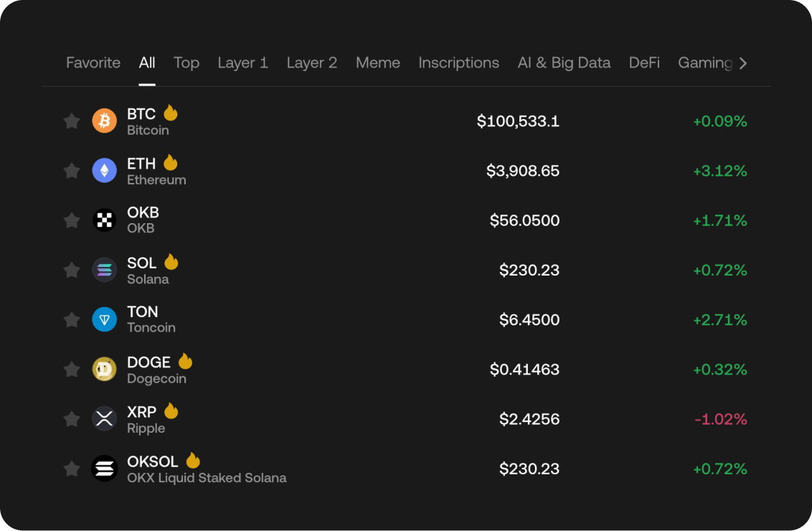Screen dimensions: 812x531
Task: Select the DeFi tab
Action: 644,63
